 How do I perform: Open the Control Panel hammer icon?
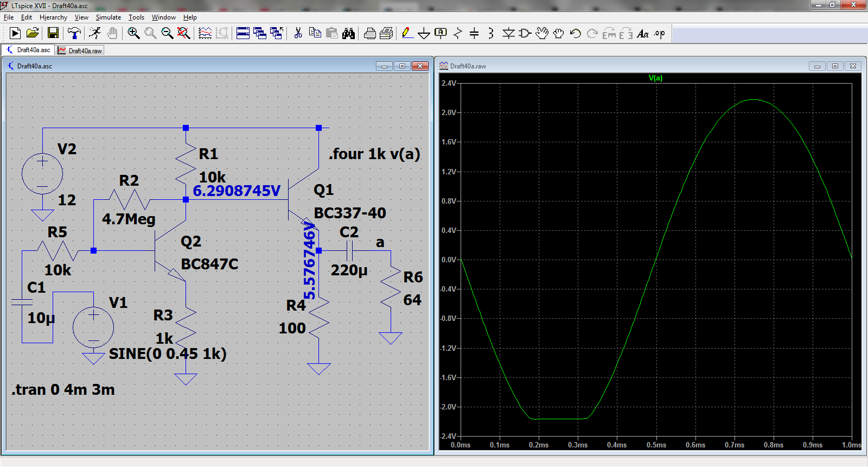point(74,34)
